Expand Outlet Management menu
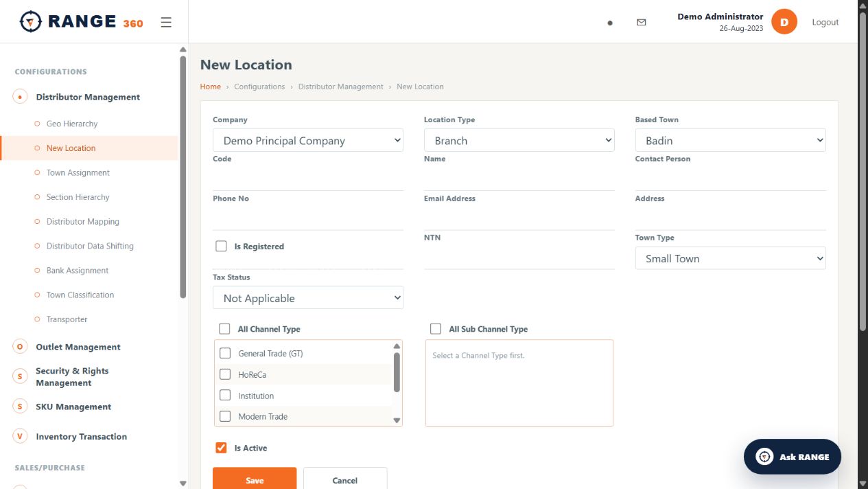 [x=78, y=347]
